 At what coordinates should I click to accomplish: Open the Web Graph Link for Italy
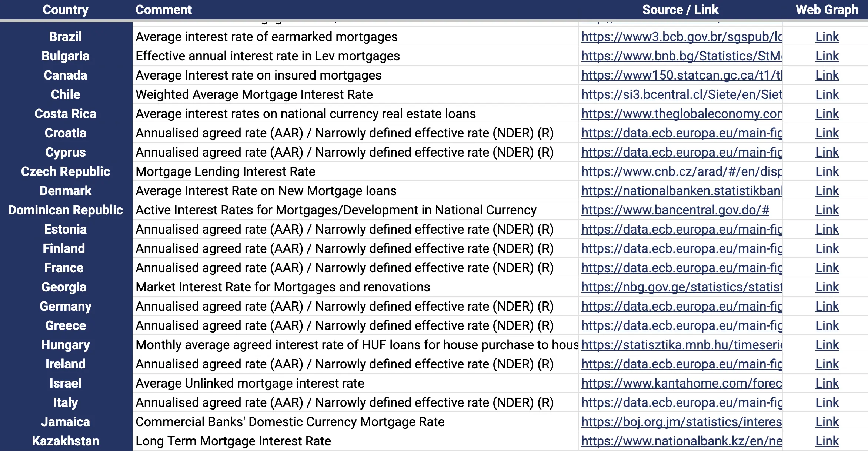tap(827, 402)
